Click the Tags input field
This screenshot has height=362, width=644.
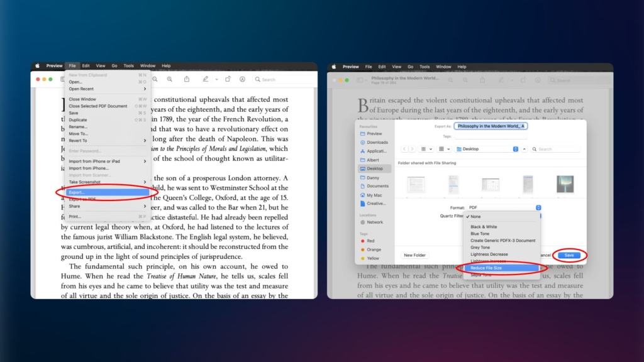point(491,136)
